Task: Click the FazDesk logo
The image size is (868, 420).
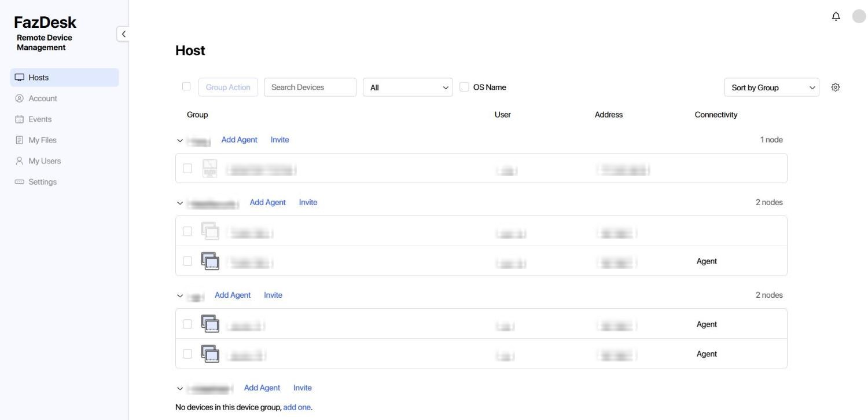Action: [45, 23]
